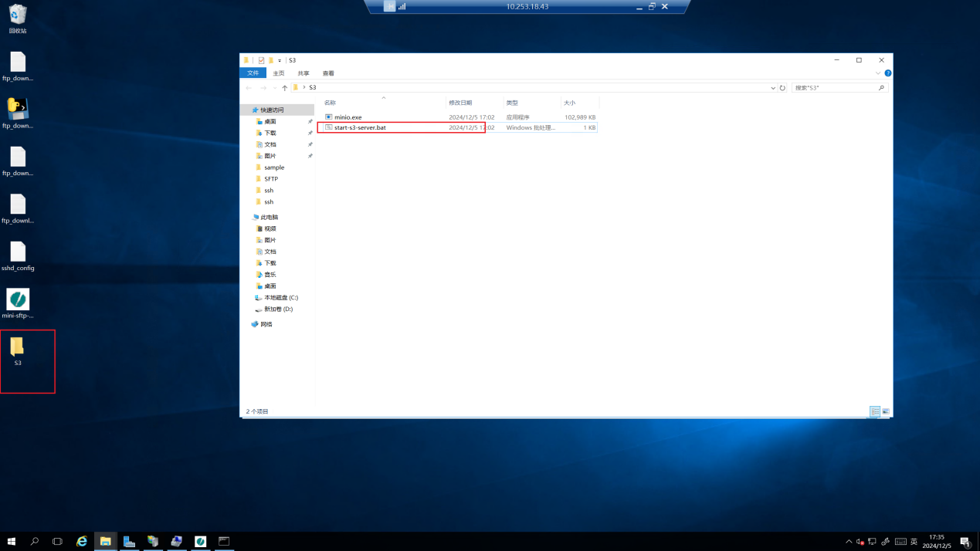Click the Forward navigation arrow in Explorer

(x=263, y=88)
